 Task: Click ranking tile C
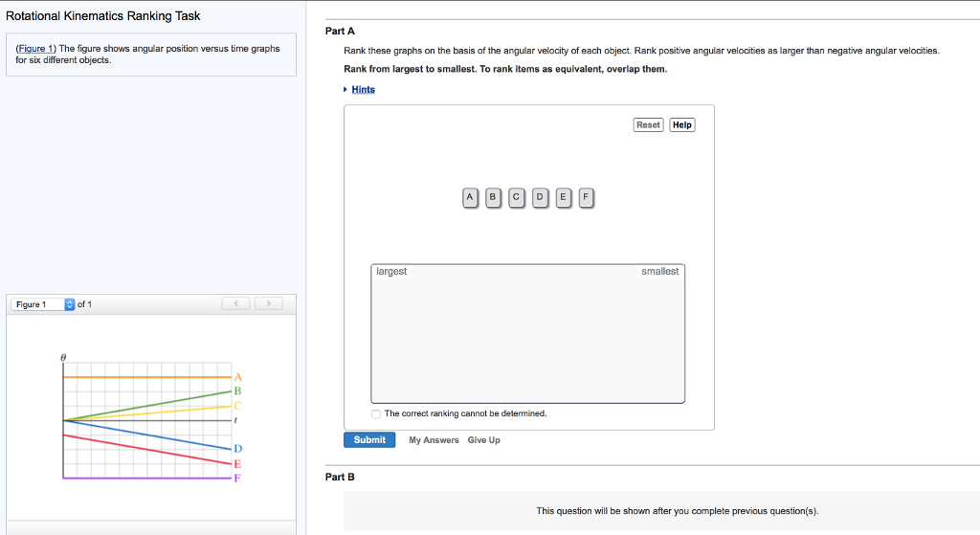point(517,198)
